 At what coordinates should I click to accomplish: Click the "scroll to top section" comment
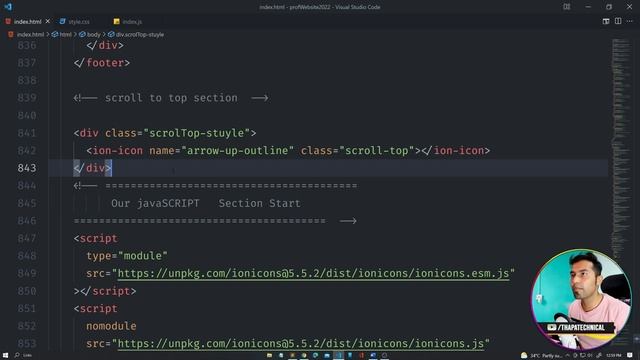[x=171, y=98]
